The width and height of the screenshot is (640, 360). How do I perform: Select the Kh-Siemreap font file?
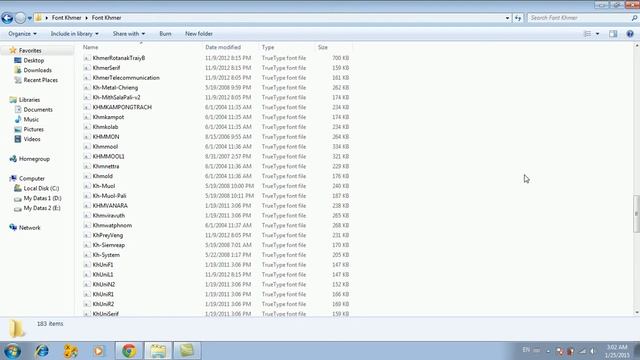[109, 245]
